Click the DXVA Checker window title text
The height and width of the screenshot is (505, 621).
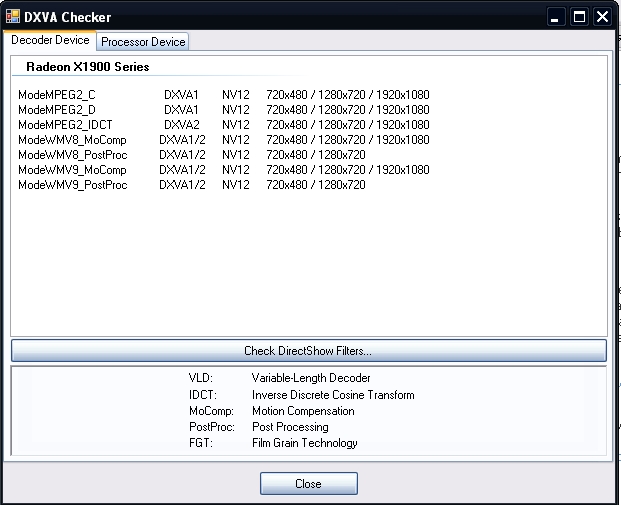click(x=67, y=17)
